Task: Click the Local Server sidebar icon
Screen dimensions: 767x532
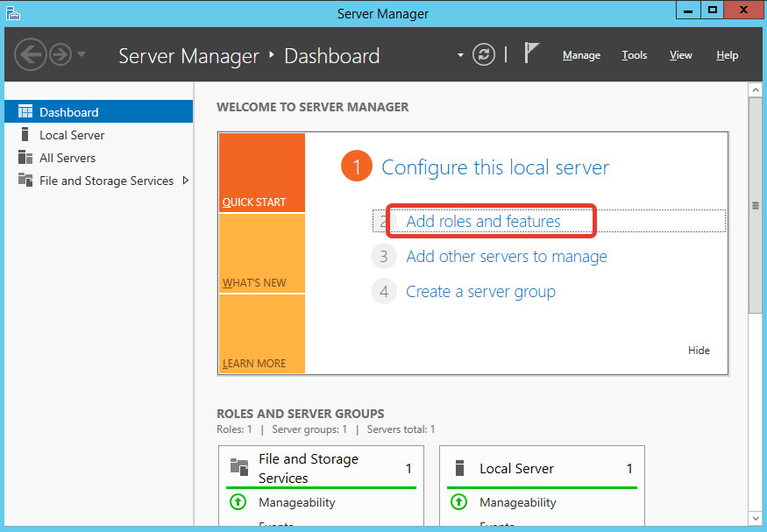Action: (x=25, y=135)
